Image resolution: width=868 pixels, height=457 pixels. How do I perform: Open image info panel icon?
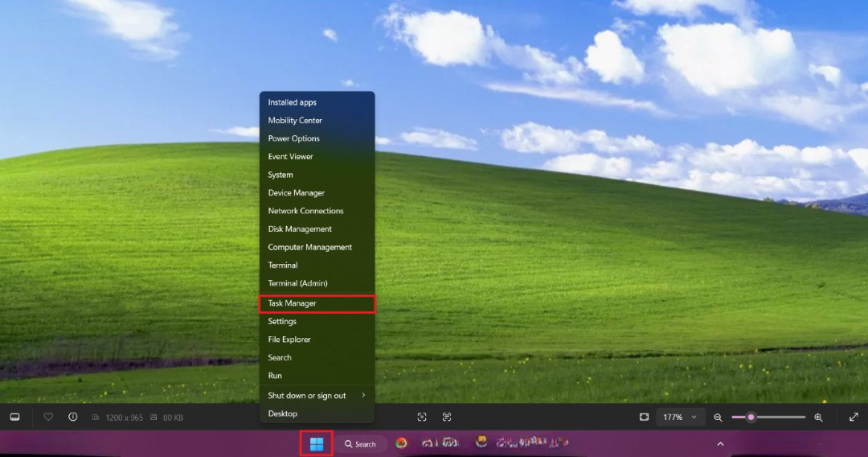click(x=72, y=417)
